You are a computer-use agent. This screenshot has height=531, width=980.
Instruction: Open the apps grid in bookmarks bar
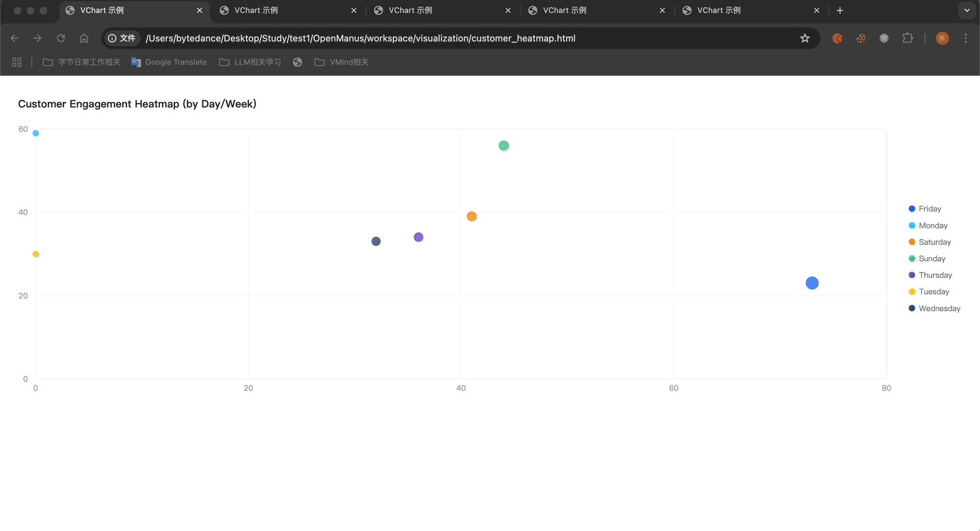point(17,62)
